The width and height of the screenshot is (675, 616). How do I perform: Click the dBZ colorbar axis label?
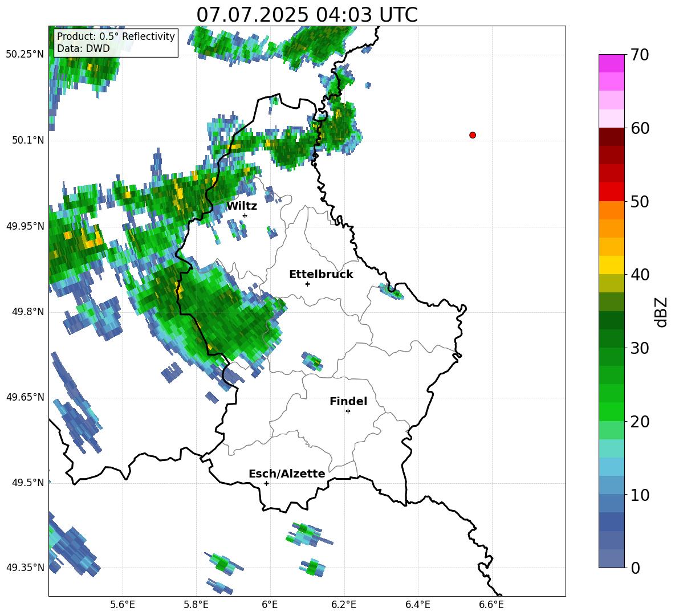[661, 312]
